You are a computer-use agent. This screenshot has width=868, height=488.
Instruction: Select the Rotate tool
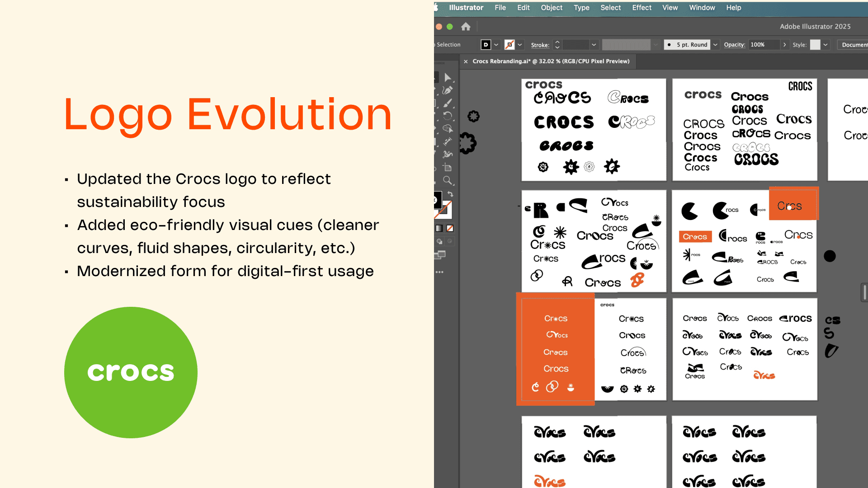[448, 116]
